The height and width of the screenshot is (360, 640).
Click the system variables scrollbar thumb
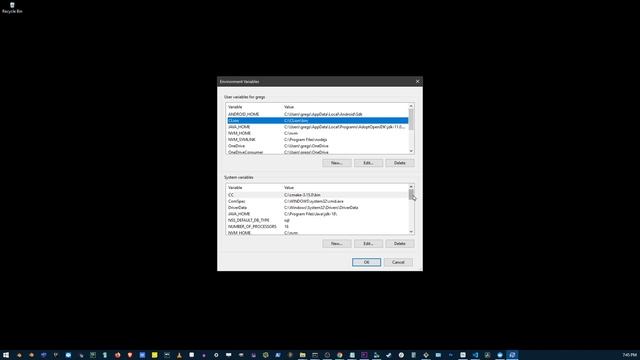pos(411,195)
